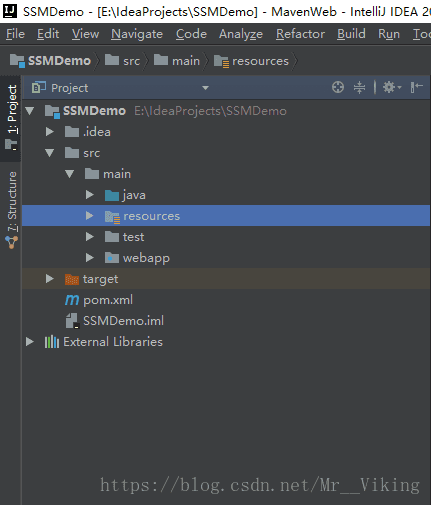Open the Navigate menu
431x505 pixels.
(137, 34)
